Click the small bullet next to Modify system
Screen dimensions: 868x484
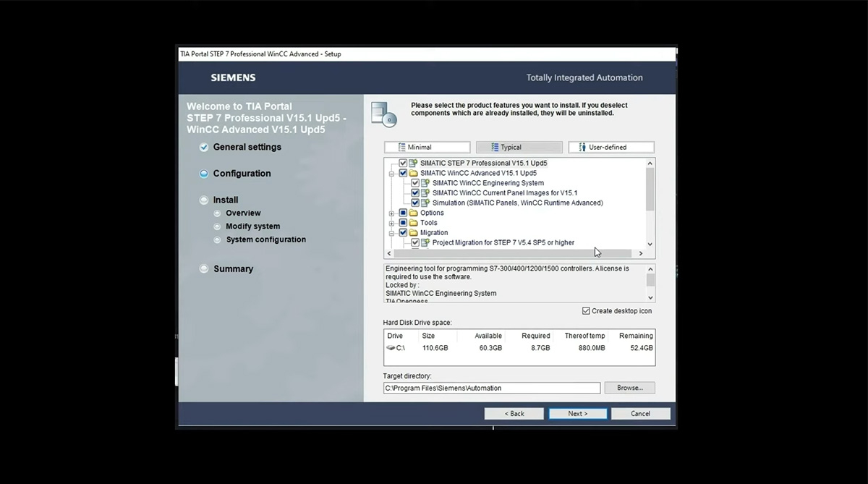[218, 226]
